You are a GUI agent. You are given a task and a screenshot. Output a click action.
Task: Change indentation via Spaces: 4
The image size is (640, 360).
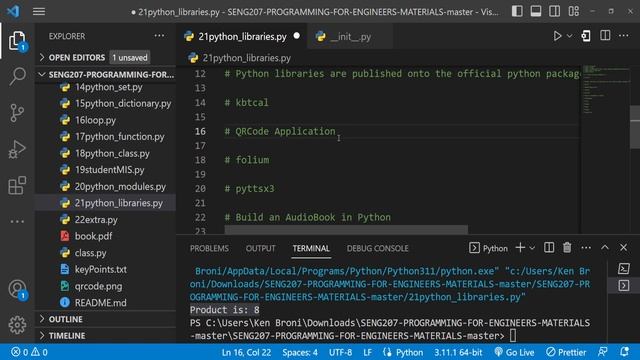(300, 352)
